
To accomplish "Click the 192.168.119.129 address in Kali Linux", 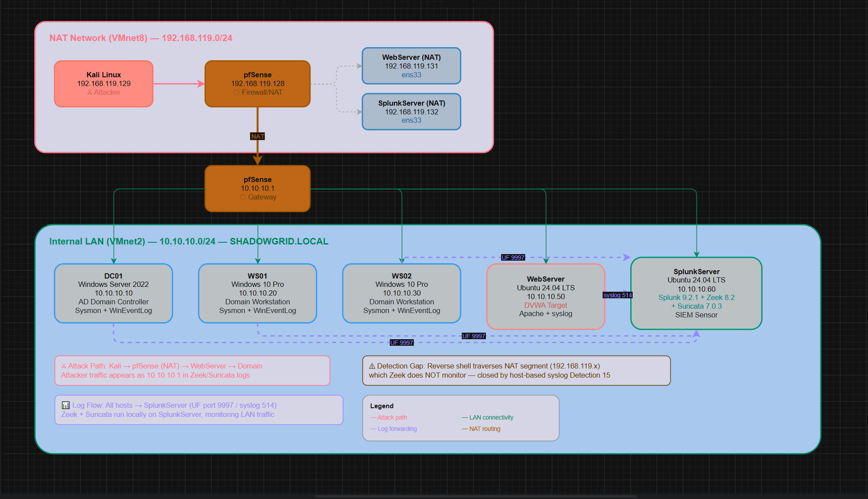I will pos(104,83).
